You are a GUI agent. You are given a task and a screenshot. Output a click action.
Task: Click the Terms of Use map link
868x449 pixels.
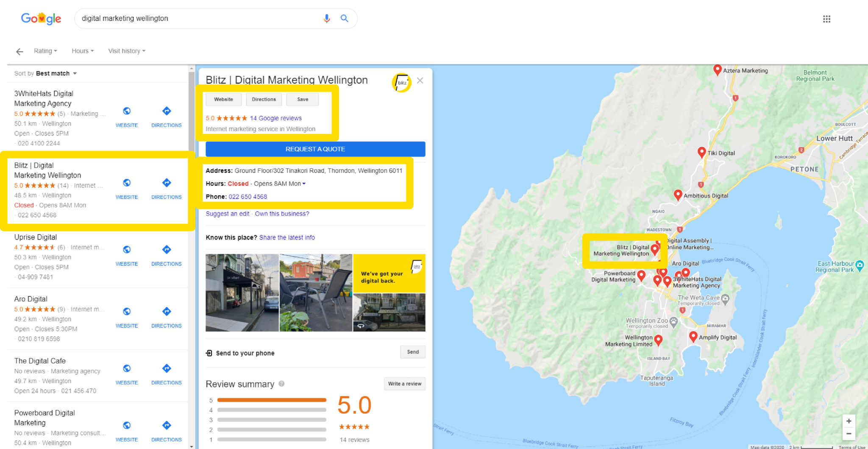coord(852,447)
